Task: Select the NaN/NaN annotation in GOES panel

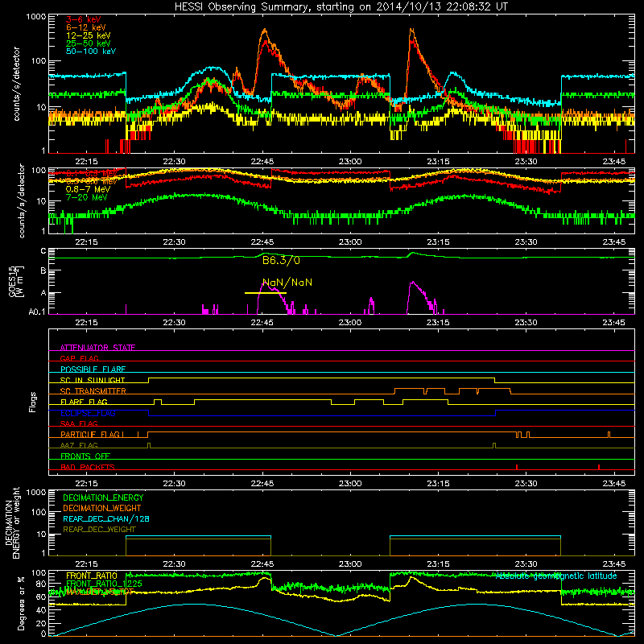Action: (287, 283)
